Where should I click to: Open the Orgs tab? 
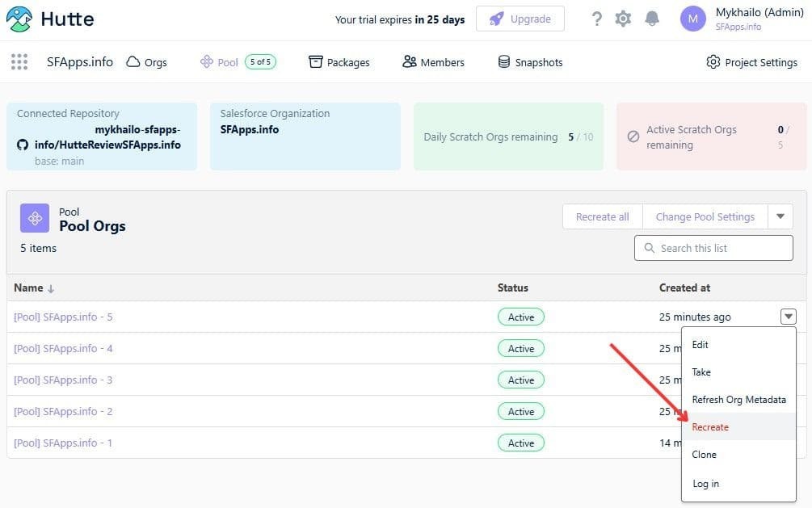[x=146, y=62]
